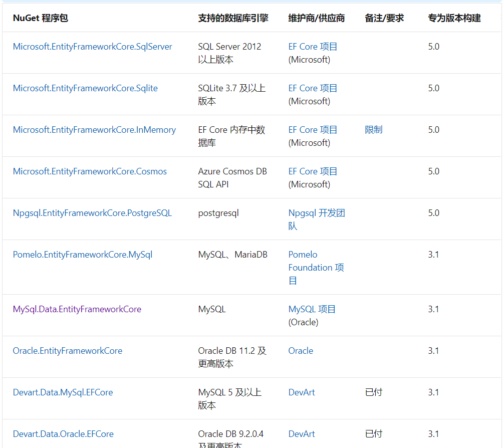
Task: Open Oracle maintainer link
Action: pos(301,351)
